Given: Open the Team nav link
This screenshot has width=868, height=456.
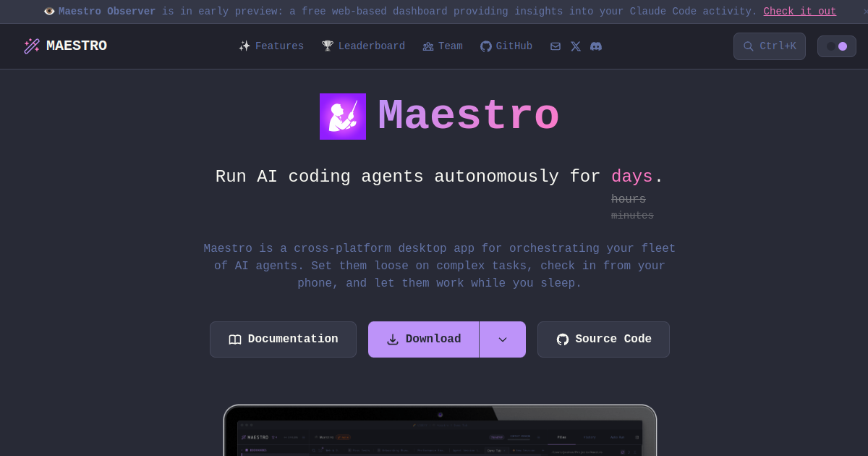Looking at the screenshot, I should coord(443,46).
